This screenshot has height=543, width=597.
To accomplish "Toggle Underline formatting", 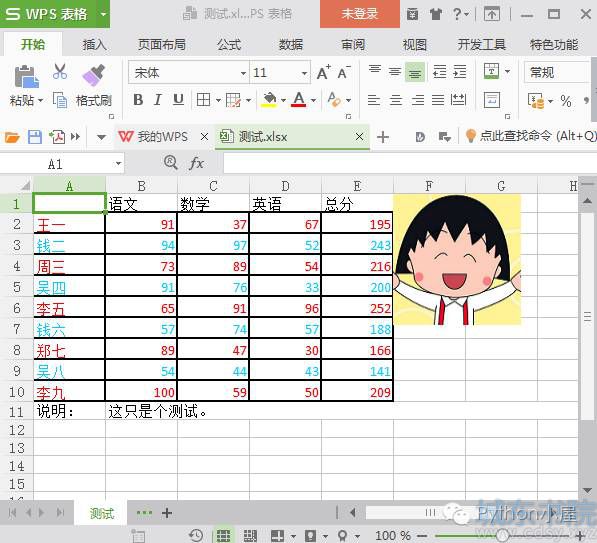I will point(178,100).
